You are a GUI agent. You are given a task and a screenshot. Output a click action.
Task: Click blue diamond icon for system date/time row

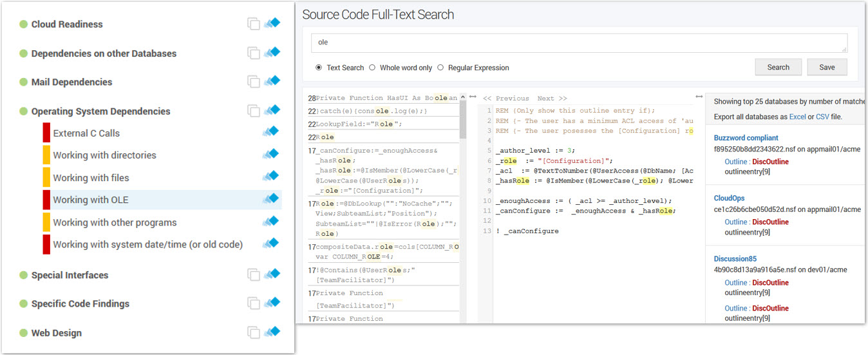(x=270, y=244)
